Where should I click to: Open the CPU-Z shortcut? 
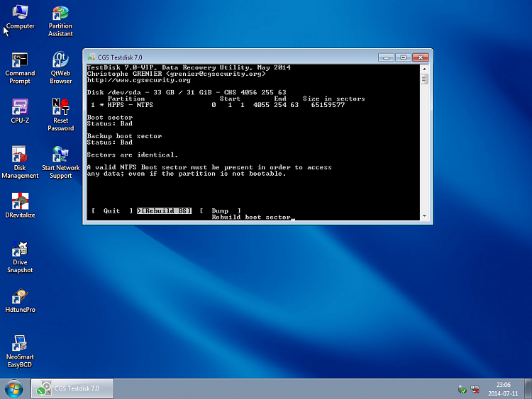point(20,111)
